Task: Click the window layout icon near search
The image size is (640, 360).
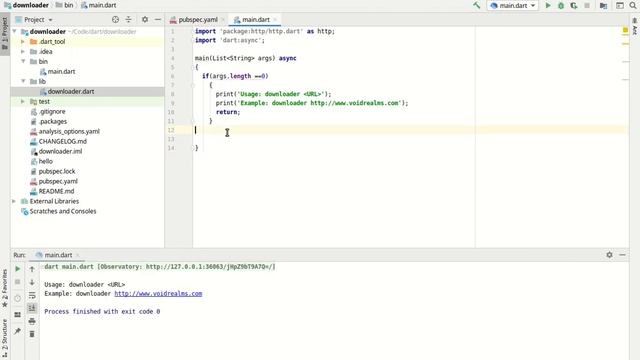Action: tap(620, 5)
